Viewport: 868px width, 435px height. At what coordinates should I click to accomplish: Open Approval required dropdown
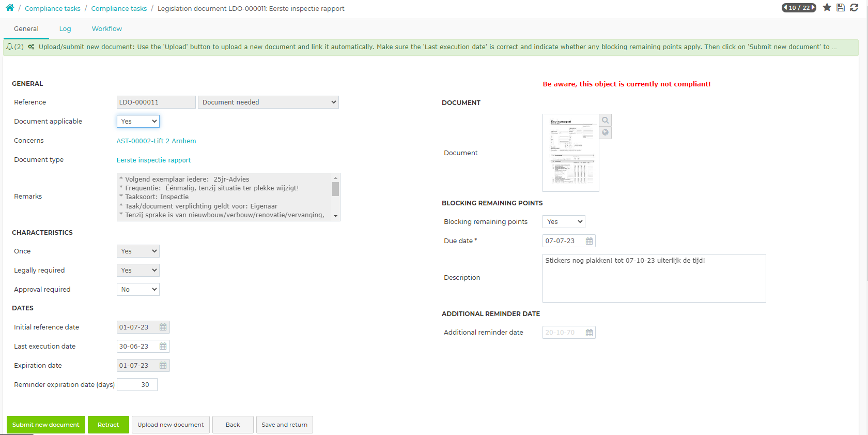[138, 290]
